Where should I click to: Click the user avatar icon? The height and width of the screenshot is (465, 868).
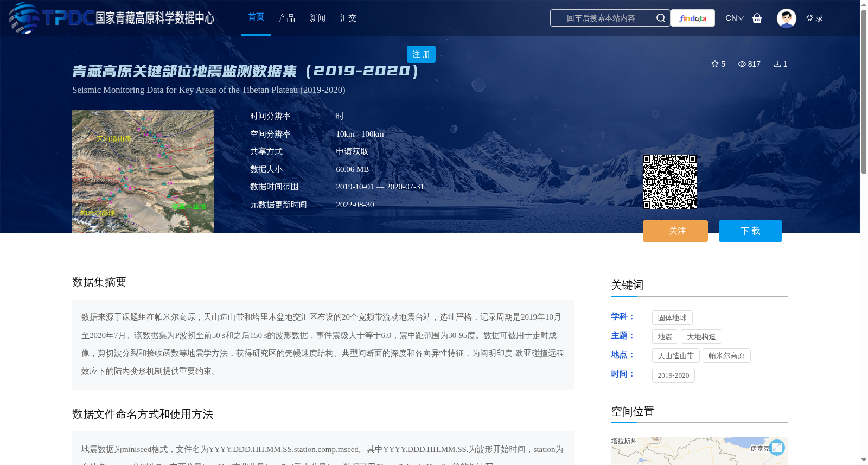pyautogui.click(x=786, y=18)
